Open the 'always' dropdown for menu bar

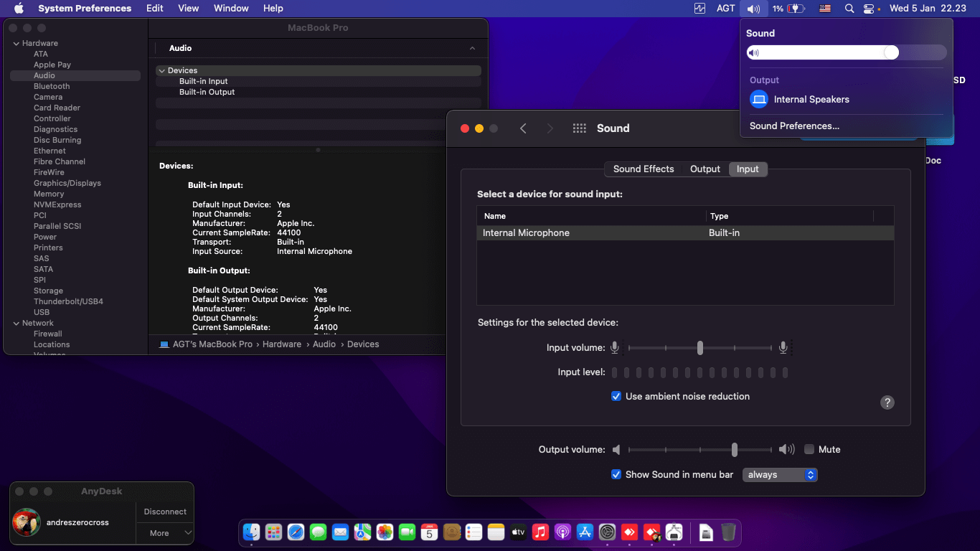point(780,475)
